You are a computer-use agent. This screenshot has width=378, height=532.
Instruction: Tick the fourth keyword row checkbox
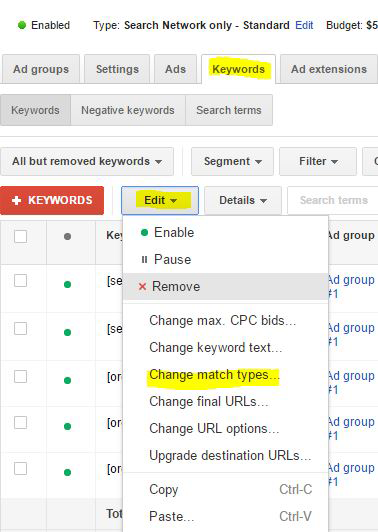tap(20, 423)
